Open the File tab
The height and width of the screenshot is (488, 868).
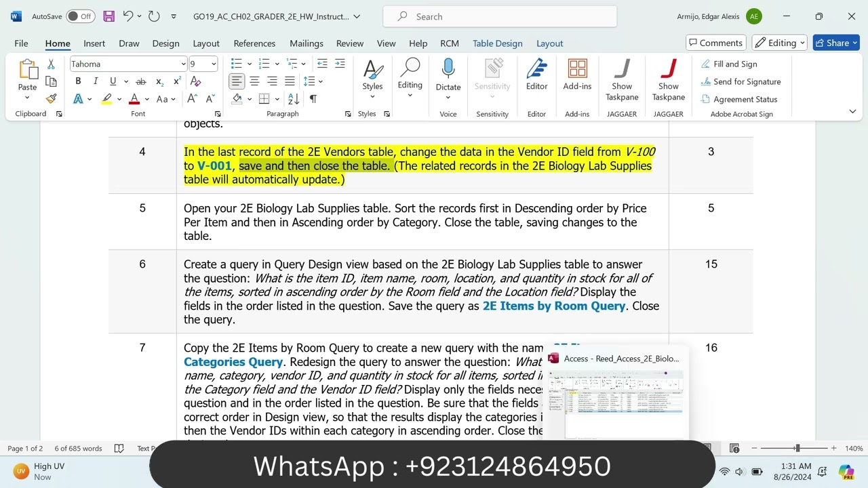[x=21, y=43]
